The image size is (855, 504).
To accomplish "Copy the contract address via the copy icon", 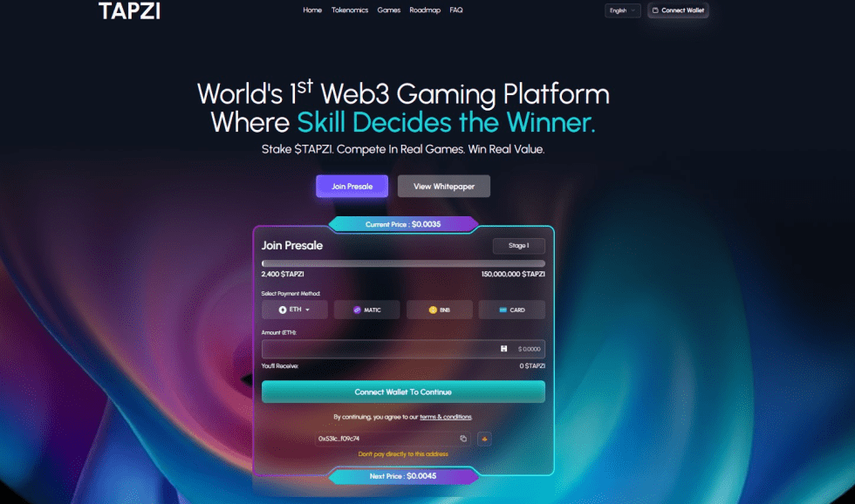I will [x=463, y=439].
